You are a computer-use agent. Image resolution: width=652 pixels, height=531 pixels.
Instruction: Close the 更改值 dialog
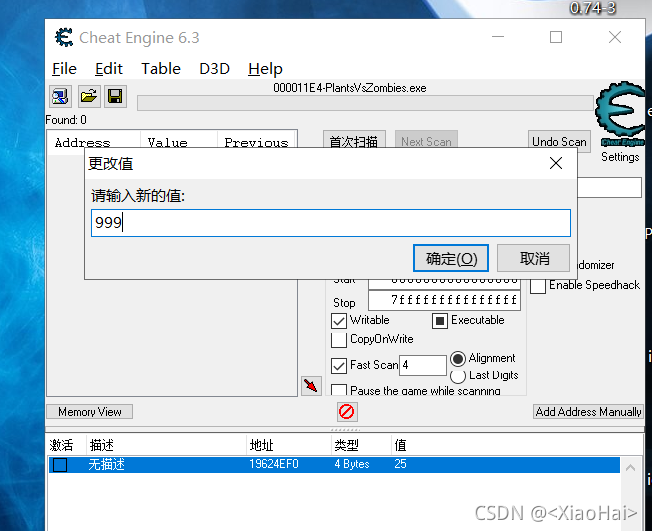[x=556, y=163]
